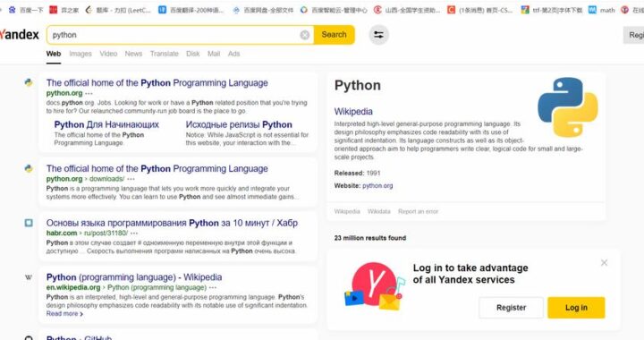Click the yellow Search button

tap(334, 35)
